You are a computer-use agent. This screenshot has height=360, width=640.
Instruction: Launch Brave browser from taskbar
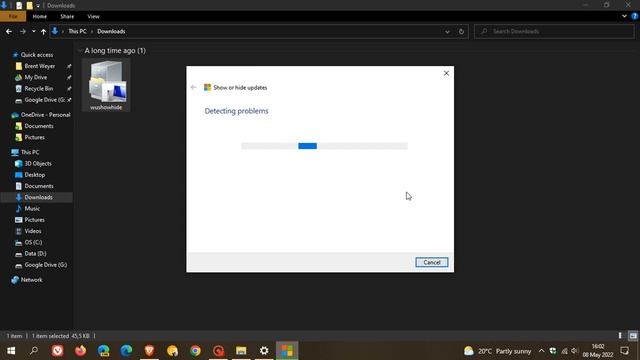[x=149, y=351]
